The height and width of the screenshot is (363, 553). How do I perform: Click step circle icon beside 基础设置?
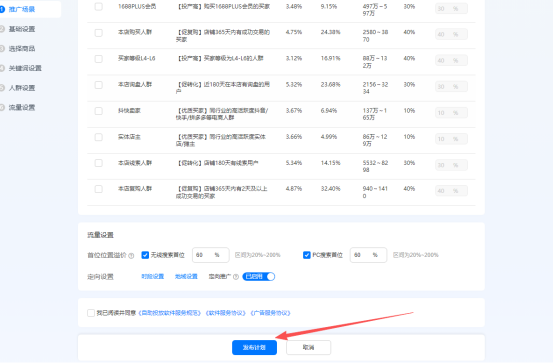2,29
